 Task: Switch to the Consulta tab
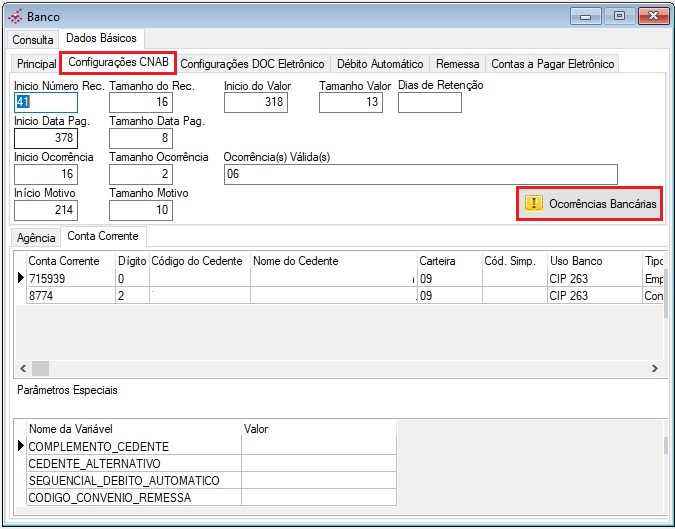(33, 39)
